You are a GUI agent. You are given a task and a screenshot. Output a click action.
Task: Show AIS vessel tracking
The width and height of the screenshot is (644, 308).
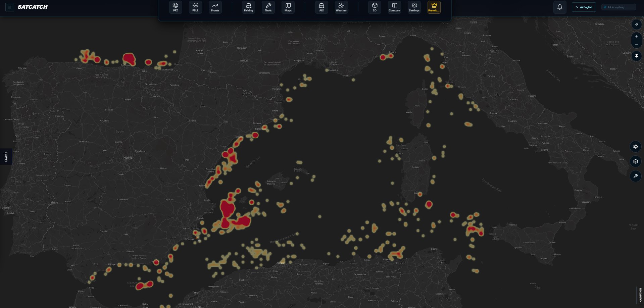click(321, 7)
